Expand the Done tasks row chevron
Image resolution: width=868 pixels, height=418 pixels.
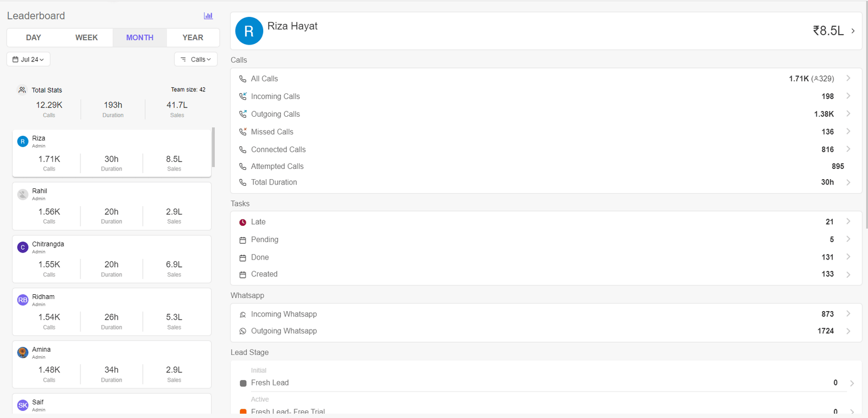point(848,257)
